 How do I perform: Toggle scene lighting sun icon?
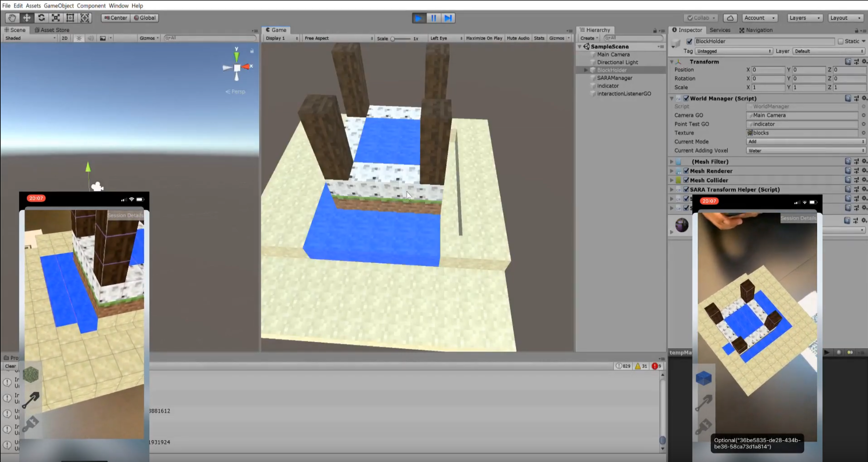click(x=79, y=38)
